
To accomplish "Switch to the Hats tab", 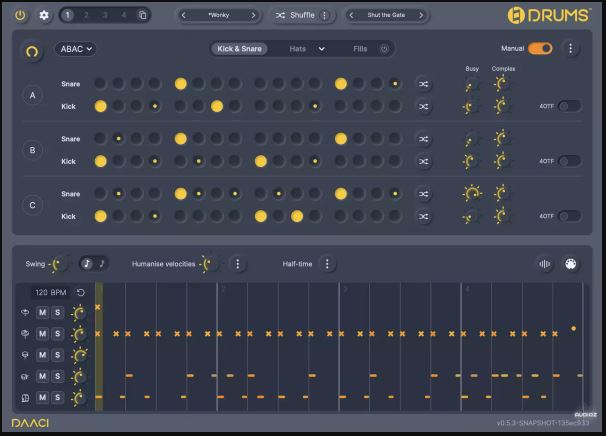I will coord(298,49).
